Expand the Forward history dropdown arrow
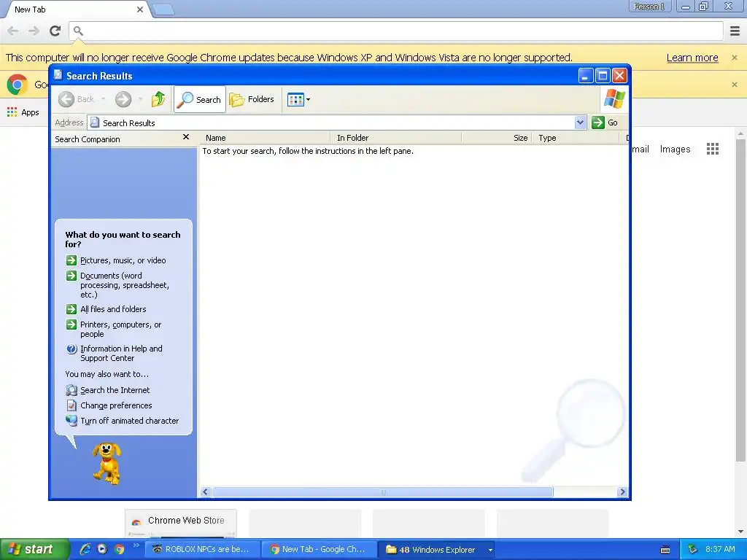The width and height of the screenshot is (747, 560). (x=140, y=99)
